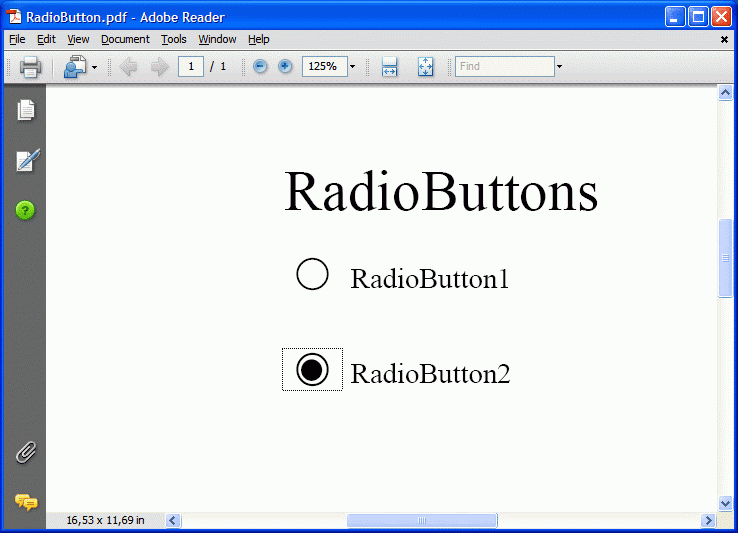Open the zoom percentage dropdown arrow
Image resolution: width=738 pixels, height=533 pixels.
click(x=352, y=66)
